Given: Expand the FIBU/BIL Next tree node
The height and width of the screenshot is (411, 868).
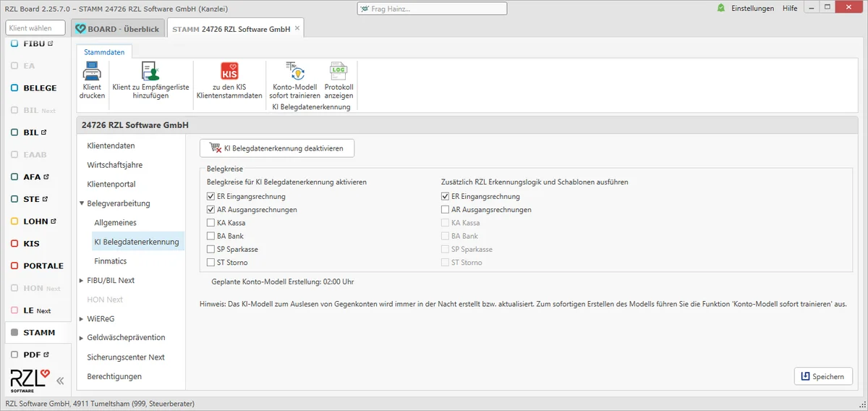Looking at the screenshot, I should (82, 281).
